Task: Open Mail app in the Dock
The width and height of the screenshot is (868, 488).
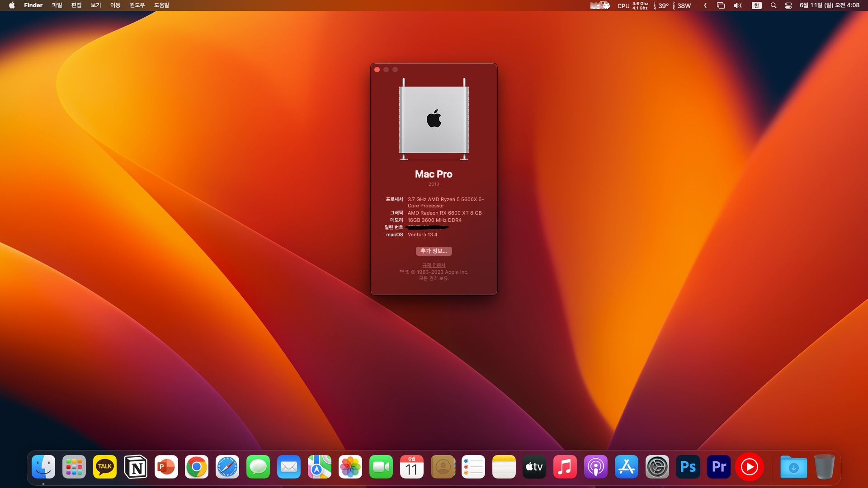Action: pos(289,467)
